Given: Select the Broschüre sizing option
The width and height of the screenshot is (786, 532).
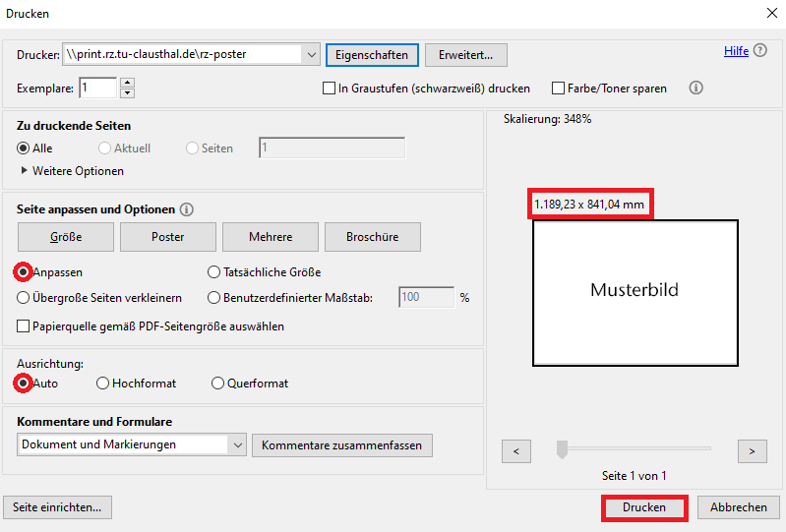Looking at the screenshot, I should tap(373, 237).
